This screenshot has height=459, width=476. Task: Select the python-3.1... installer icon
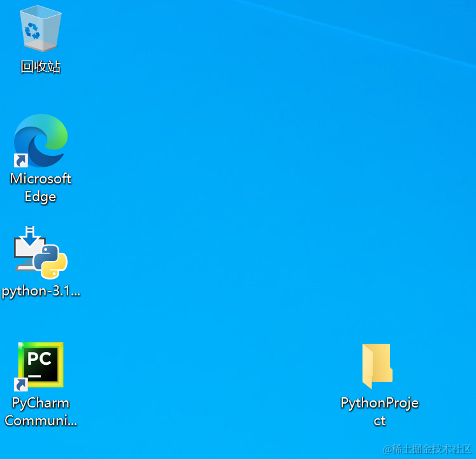tap(41, 252)
